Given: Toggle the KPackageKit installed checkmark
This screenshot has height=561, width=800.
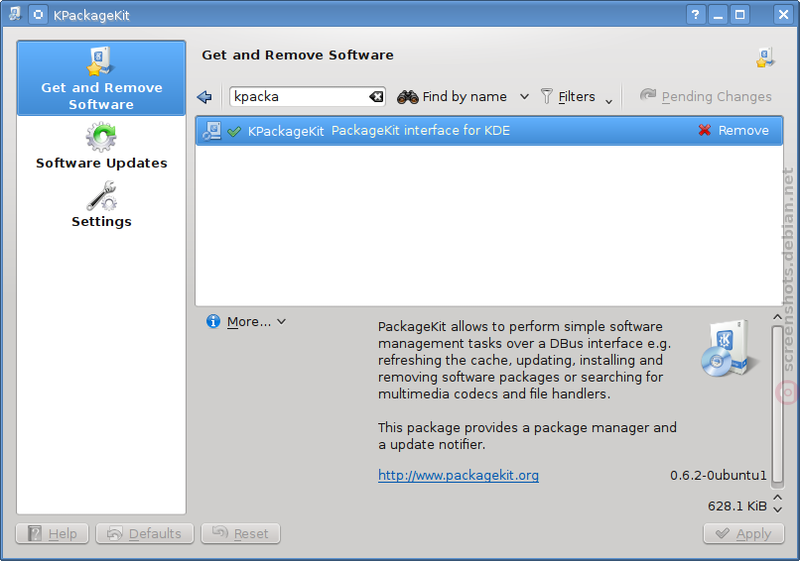Looking at the screenshot, I should 234,132.
